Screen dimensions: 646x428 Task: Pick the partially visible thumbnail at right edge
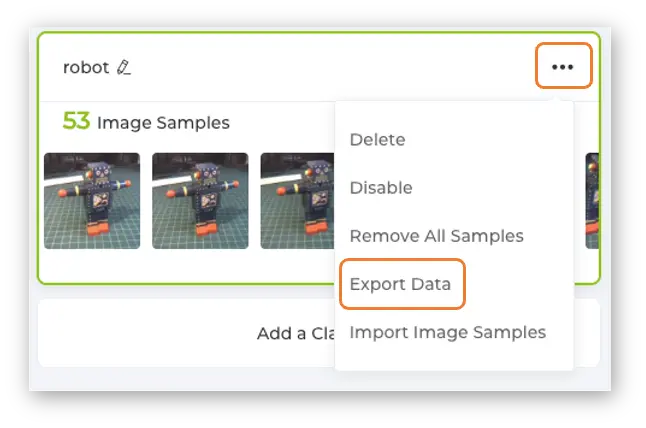[x=592, y=200]
